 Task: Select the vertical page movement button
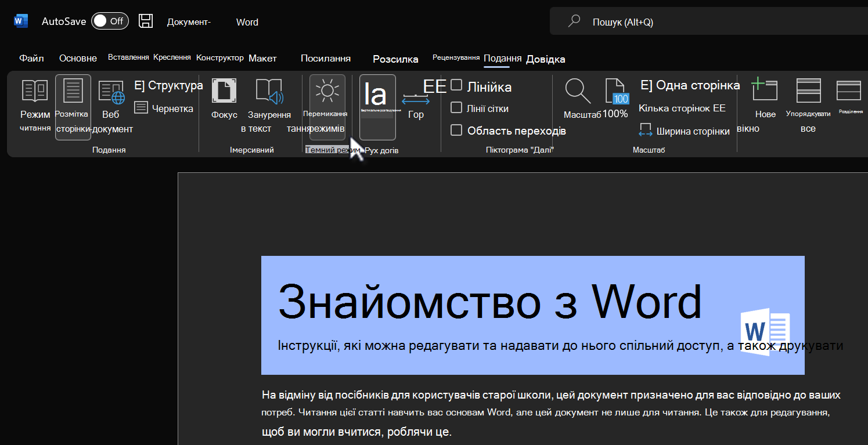[377, 107]
